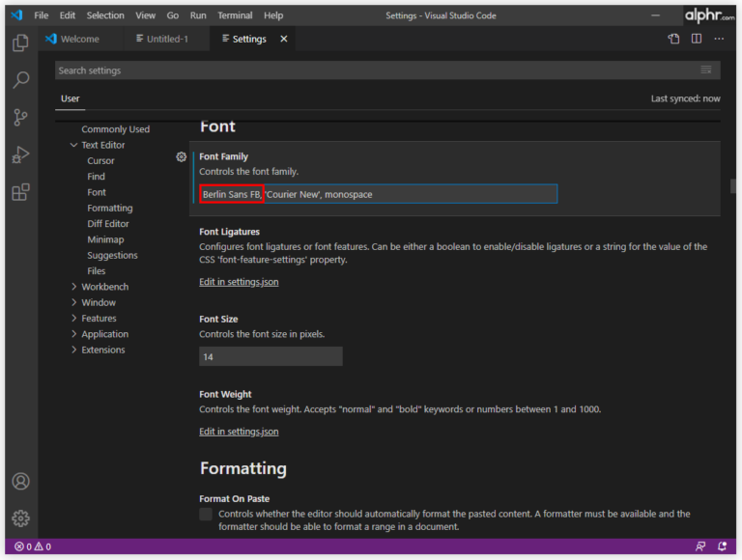
Task: Open the Search view in activity bar
Action: (x=20, y=80)
